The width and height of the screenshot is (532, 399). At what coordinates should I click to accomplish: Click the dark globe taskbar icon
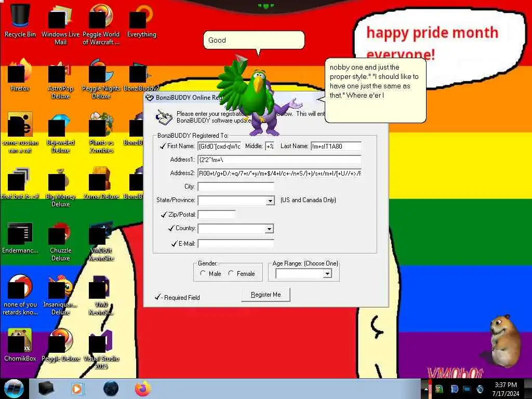[x=111, y=389]
